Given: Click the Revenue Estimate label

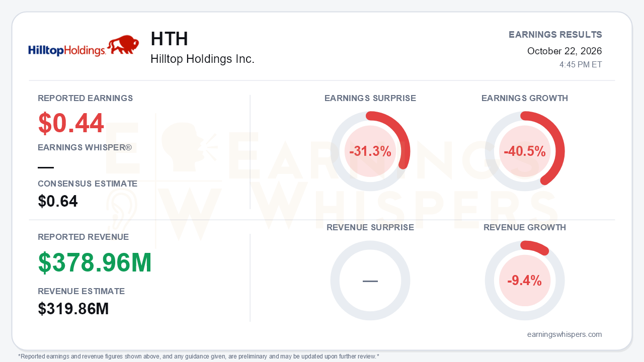Looking at the screenshot, I should [81, 292].
